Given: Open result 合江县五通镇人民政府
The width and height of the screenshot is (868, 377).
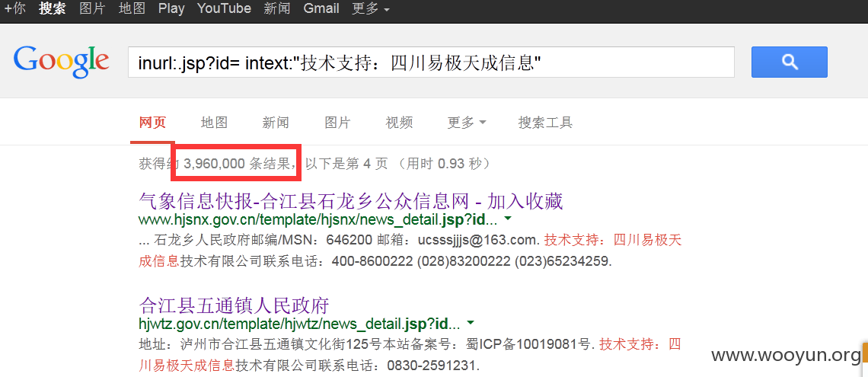Looking at the screenshot, I should (x=234, y=305).
